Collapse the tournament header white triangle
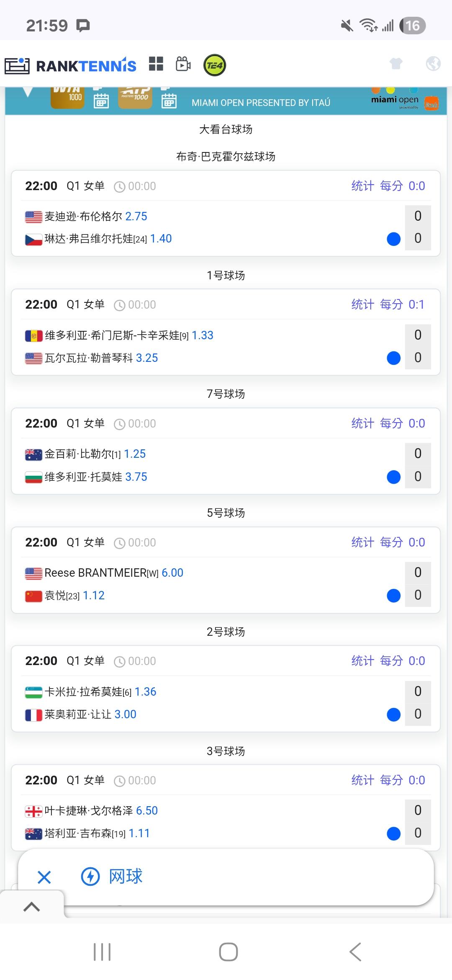The width and height of the screenshot is (452, 980). click(28, 92)
